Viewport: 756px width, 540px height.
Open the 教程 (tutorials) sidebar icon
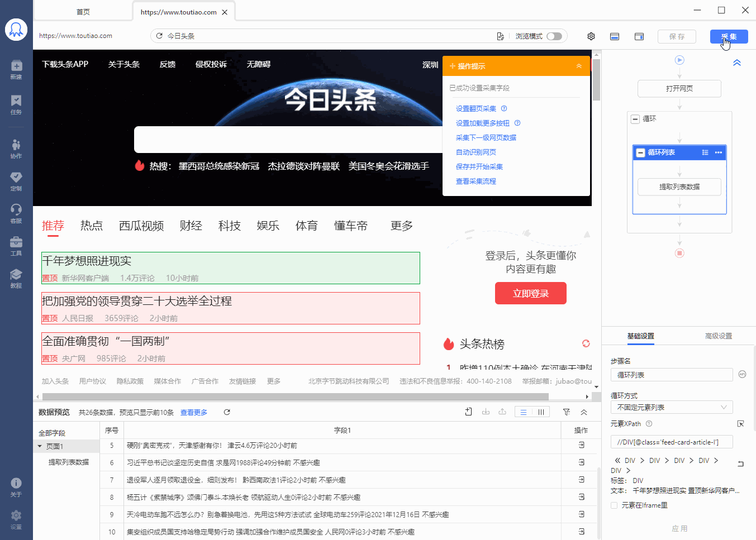[x=16, y=278]
